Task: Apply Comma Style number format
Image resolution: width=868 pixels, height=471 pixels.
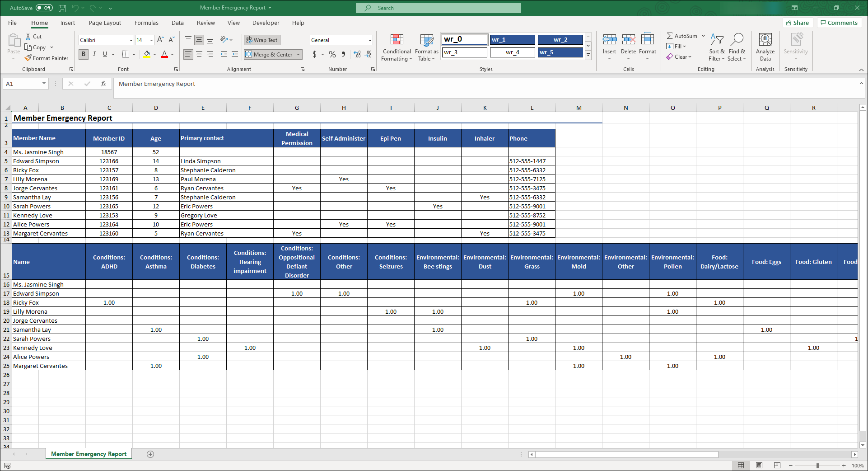Action: (x=343, y=54)
